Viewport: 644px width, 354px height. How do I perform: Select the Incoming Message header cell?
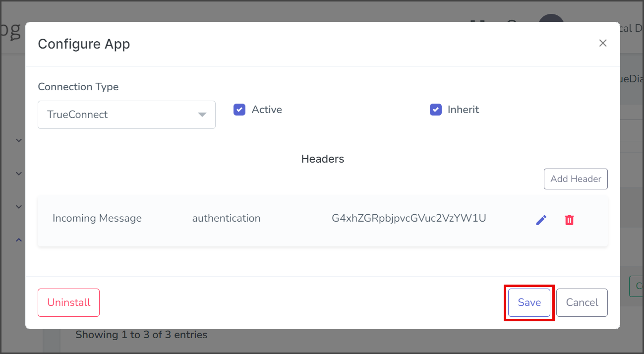coord(97,218)
